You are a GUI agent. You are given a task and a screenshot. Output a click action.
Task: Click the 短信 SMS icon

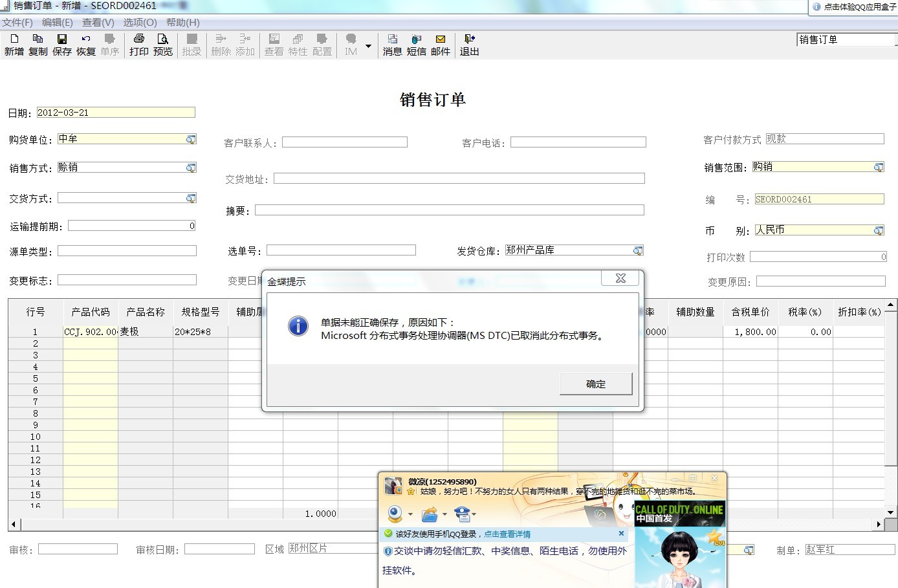tap(416, 45)
